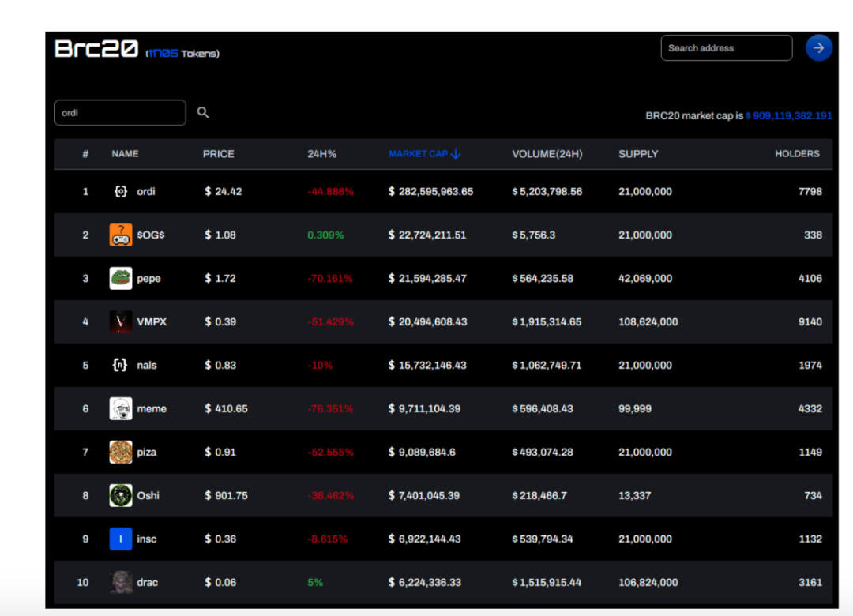Click the drac token avatar

[121, 582]
